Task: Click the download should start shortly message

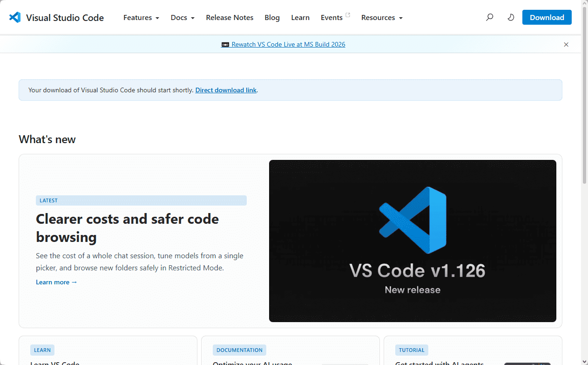Action: tap(111, 90)
